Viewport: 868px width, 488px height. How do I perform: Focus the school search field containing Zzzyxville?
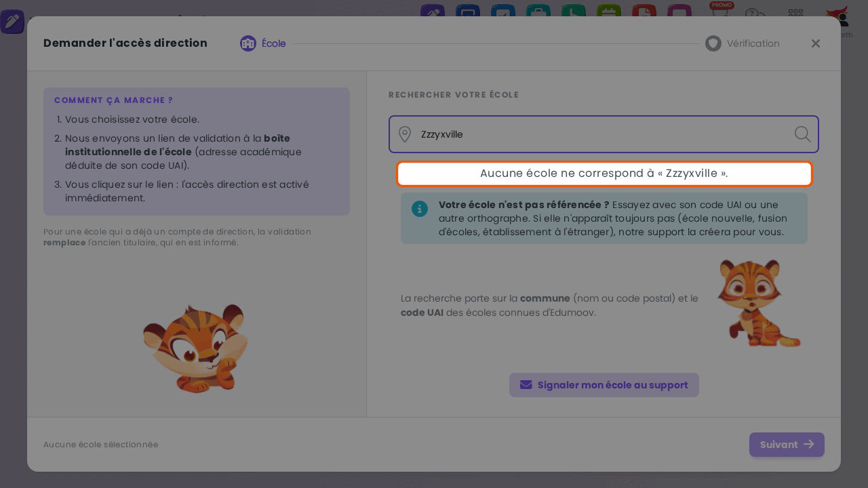[x=604, y=134]
